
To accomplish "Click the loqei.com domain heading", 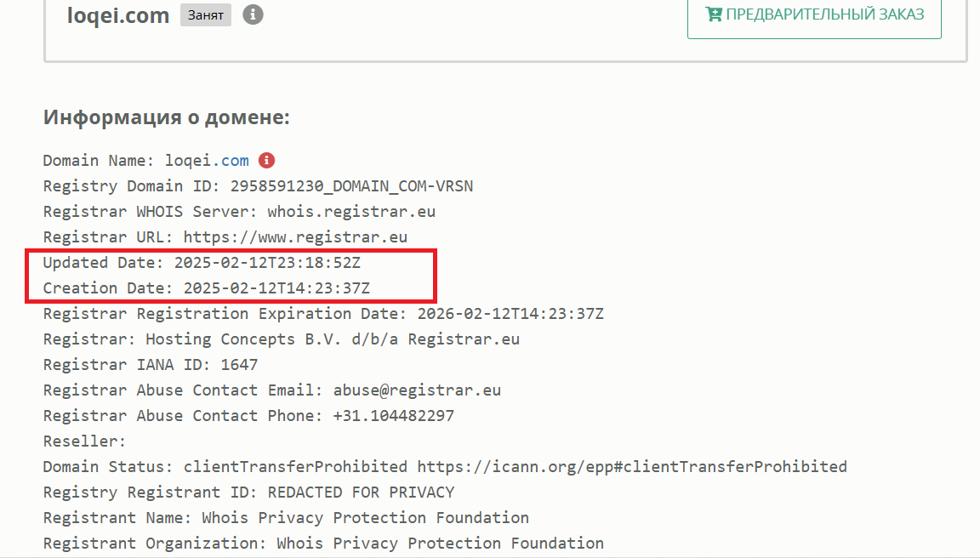I will coord(118,15).
